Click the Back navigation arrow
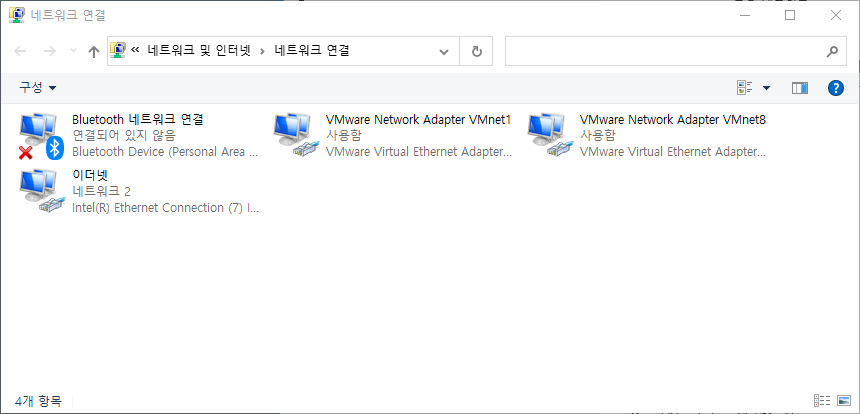 (20, 52)
